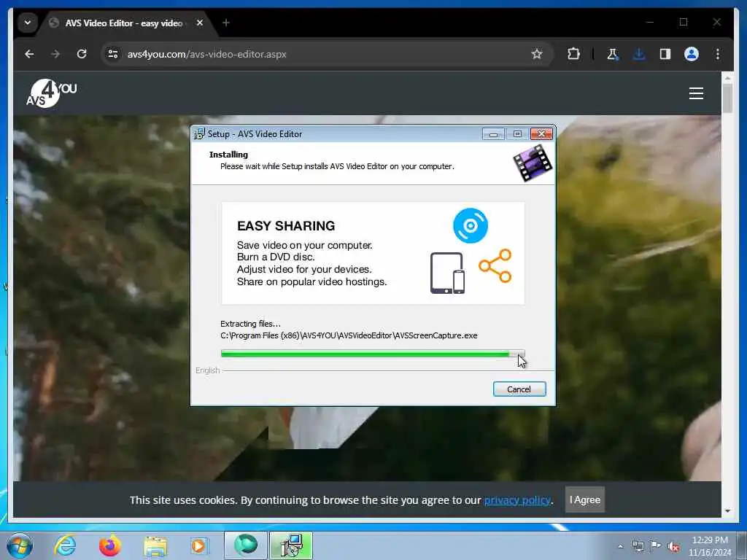Open File Explorer from taskbar

coord(155,545)
